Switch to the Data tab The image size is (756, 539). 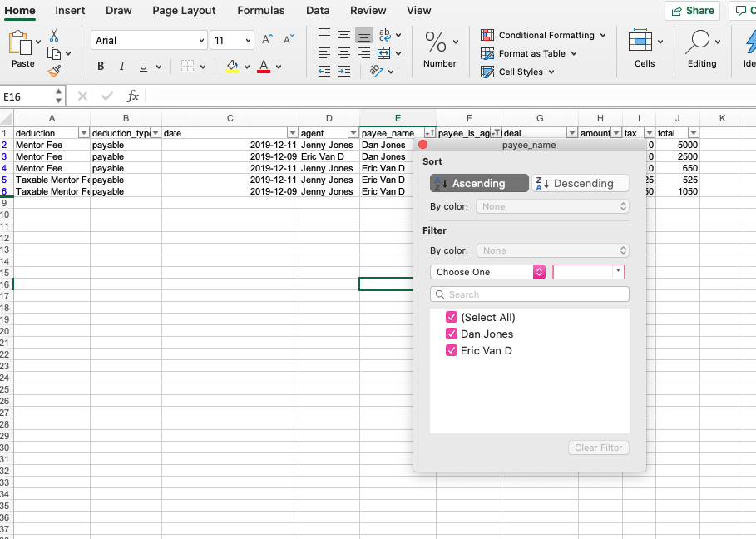click(x=318, y=11)
